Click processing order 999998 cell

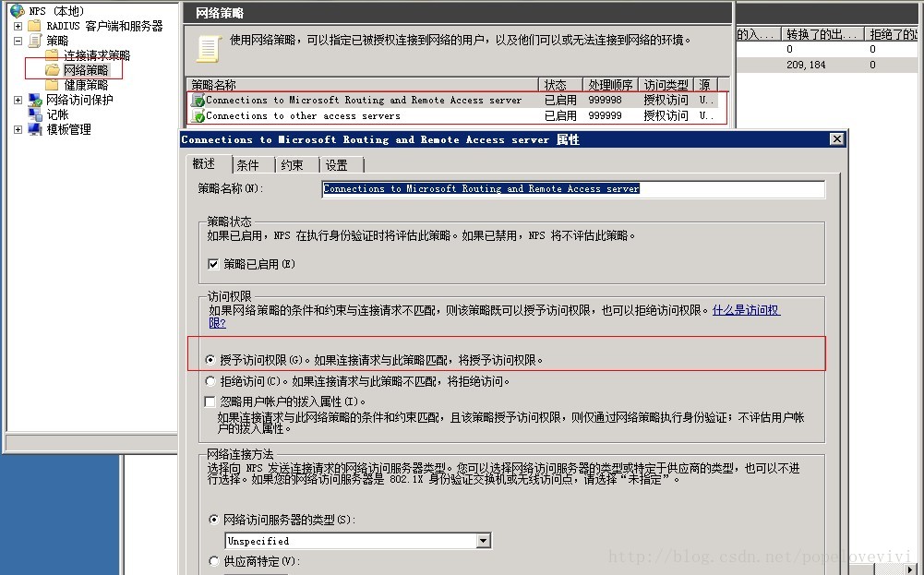pos(605,101)
